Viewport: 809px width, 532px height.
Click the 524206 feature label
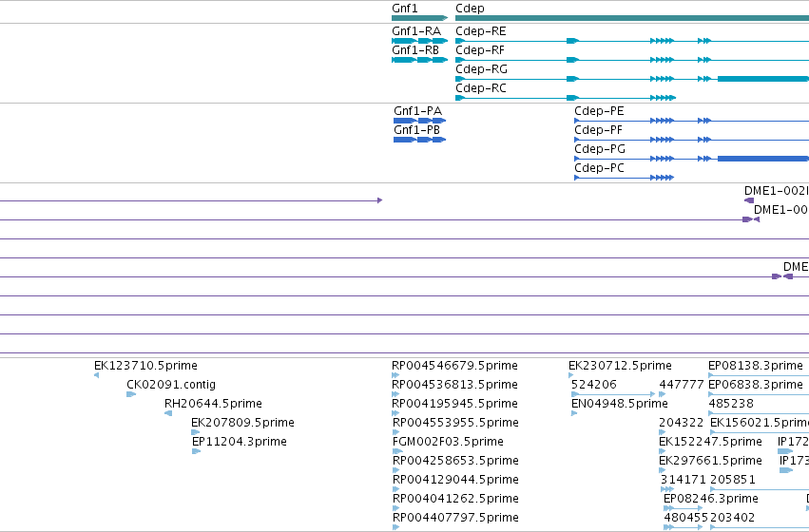pos(594,385)
